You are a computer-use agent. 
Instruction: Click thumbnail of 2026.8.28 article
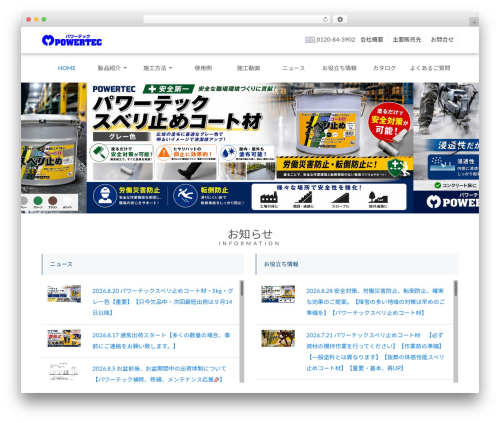click(278, 294)
